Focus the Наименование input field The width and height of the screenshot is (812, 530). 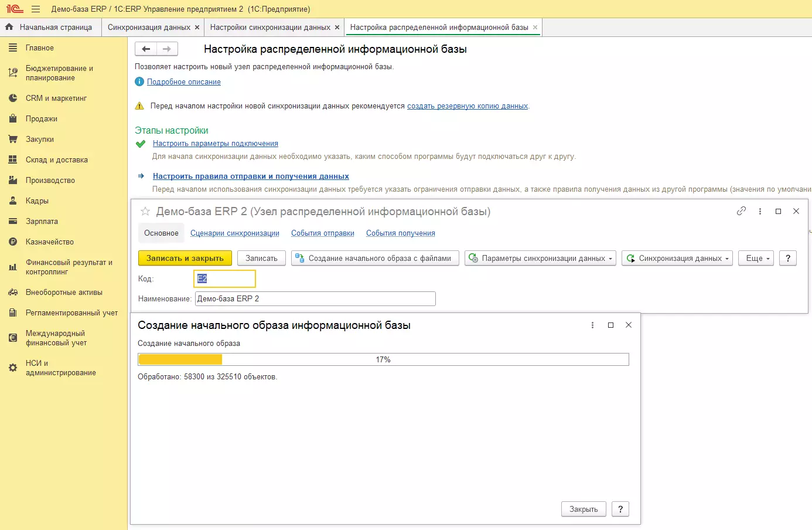[315, 299]
